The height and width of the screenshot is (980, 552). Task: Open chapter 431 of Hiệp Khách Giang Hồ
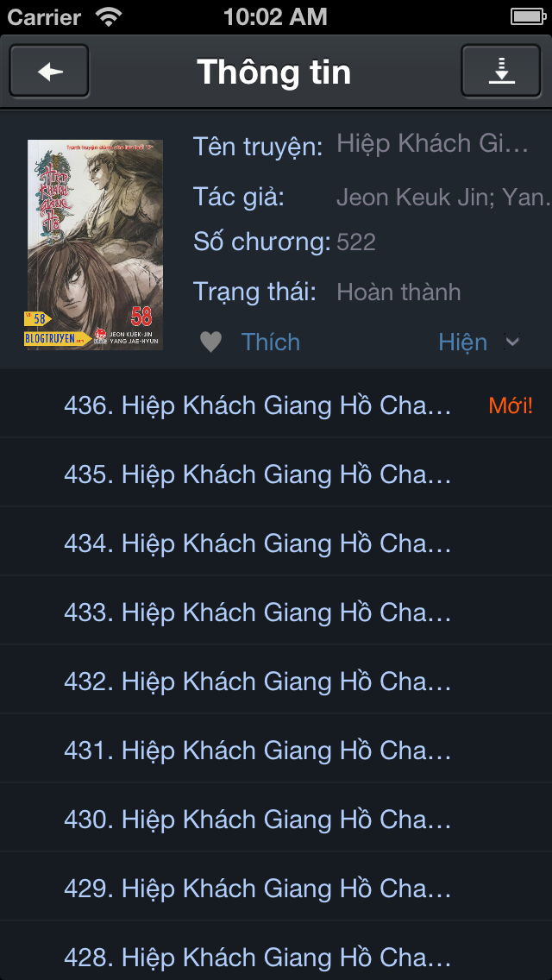coord(276,749)
